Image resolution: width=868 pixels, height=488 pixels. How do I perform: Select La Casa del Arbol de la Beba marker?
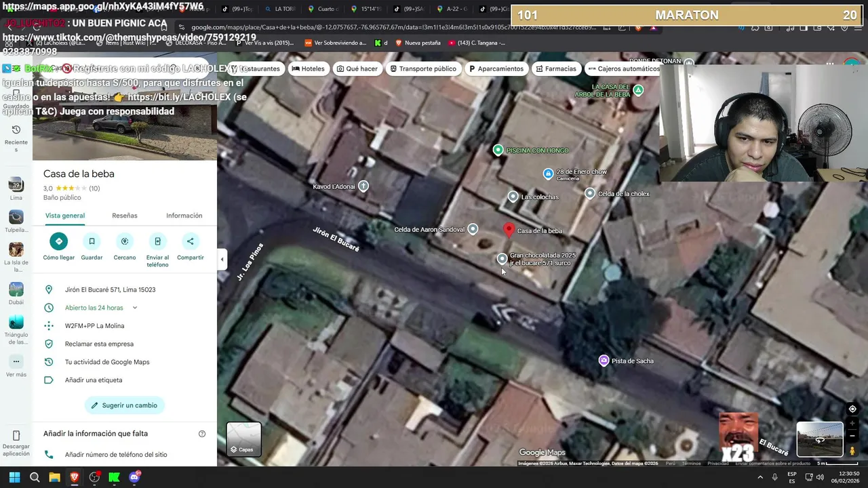[638, 89]
